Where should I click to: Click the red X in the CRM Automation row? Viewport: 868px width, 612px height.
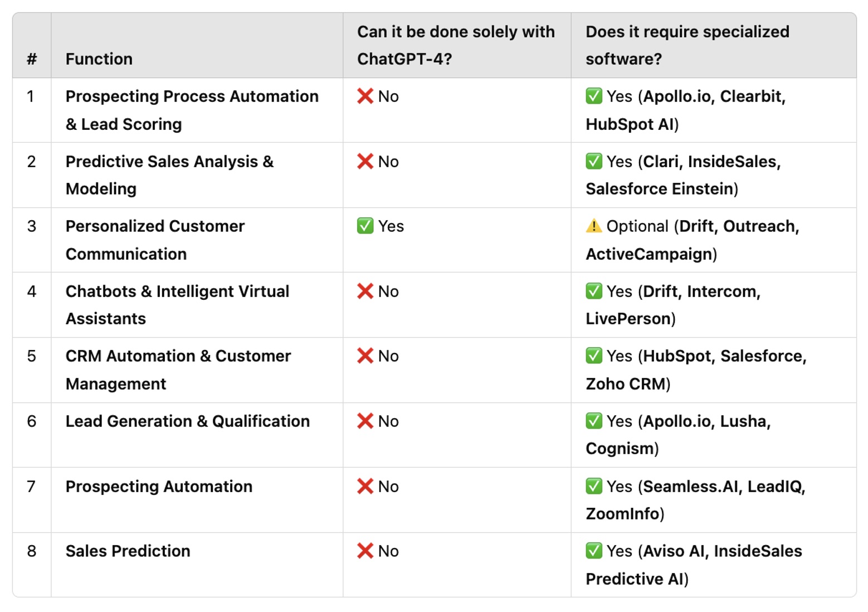[x=365, y=356]
